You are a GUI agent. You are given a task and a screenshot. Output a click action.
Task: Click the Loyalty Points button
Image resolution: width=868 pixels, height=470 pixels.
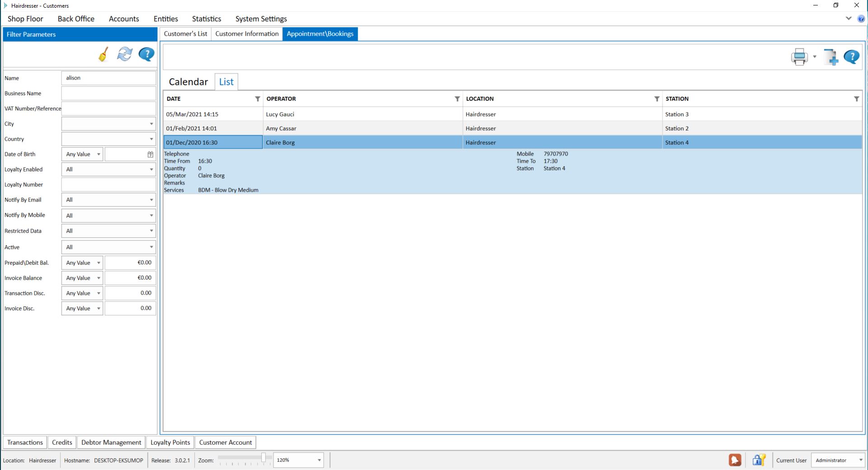point(170,442)
